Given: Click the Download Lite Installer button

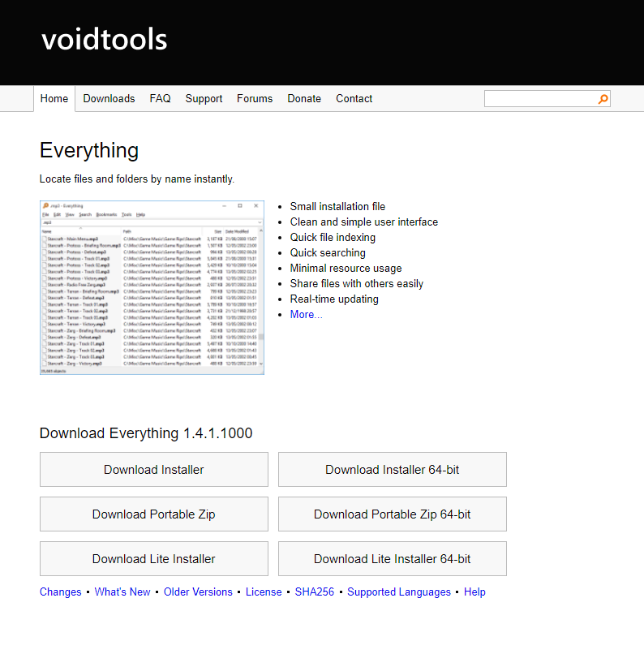Looking at the screenshot, I should tap(154, 558).
